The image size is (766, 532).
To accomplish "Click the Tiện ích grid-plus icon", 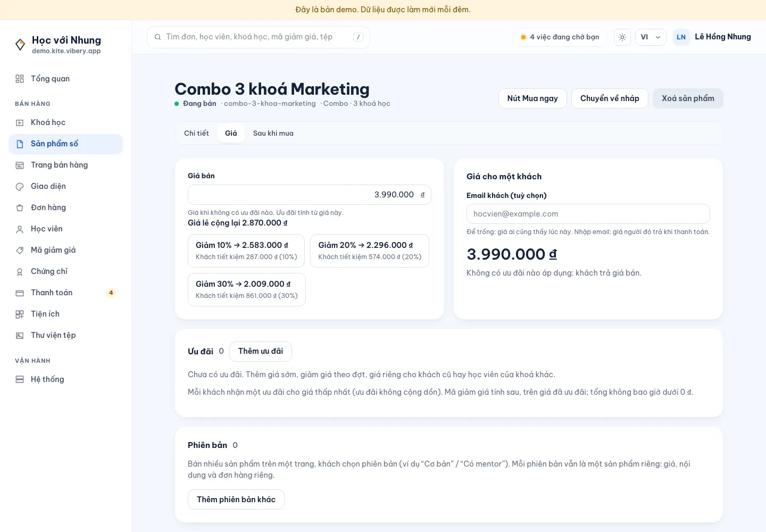I will click(x=20, y=314).
